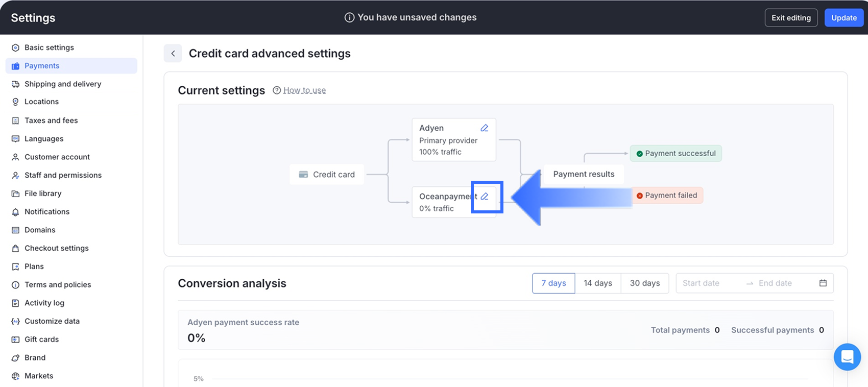Viewport: 868px width, 387px height.
Task: Click the Exit editing button
Action: pos(791,18)
